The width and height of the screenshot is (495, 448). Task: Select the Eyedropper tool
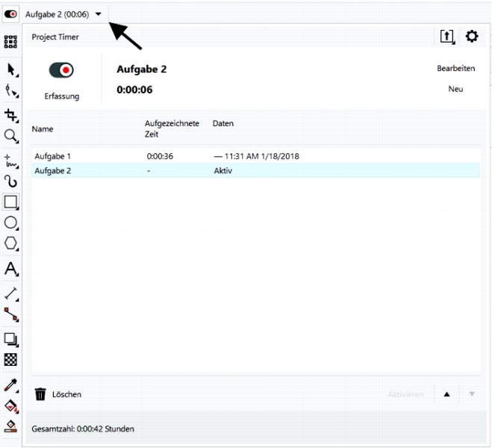click(10, 384)
